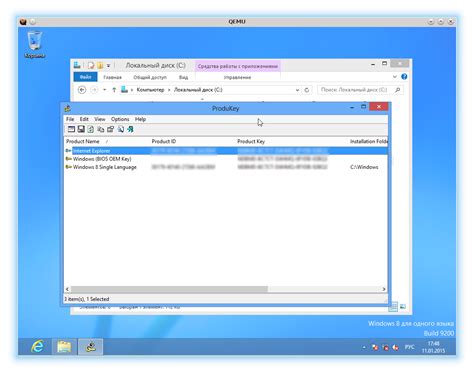Click the Properties icon in Explorer quick access toolbar
This screenshot has height=374, width=474.
tap(91, 66)
